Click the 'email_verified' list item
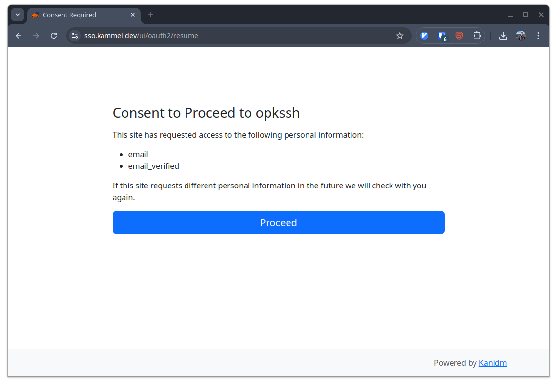Viewport: 557px width, 392px height. 153,166
